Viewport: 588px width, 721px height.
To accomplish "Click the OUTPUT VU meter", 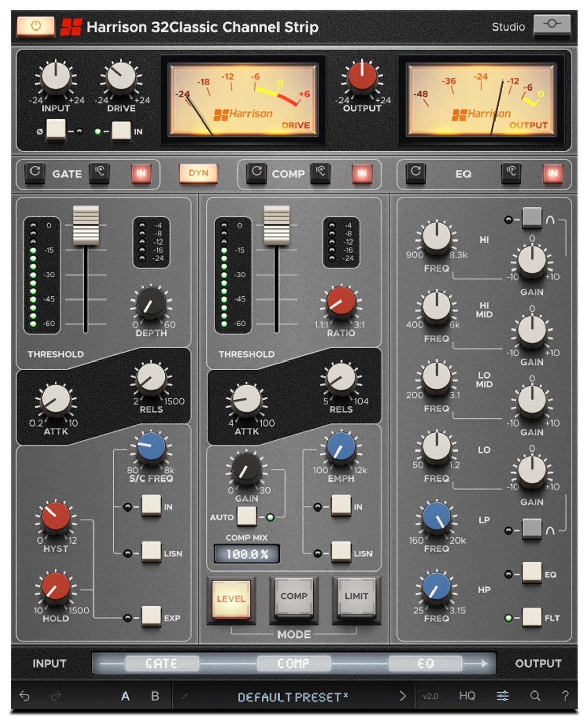I will [x=481, y=99].
